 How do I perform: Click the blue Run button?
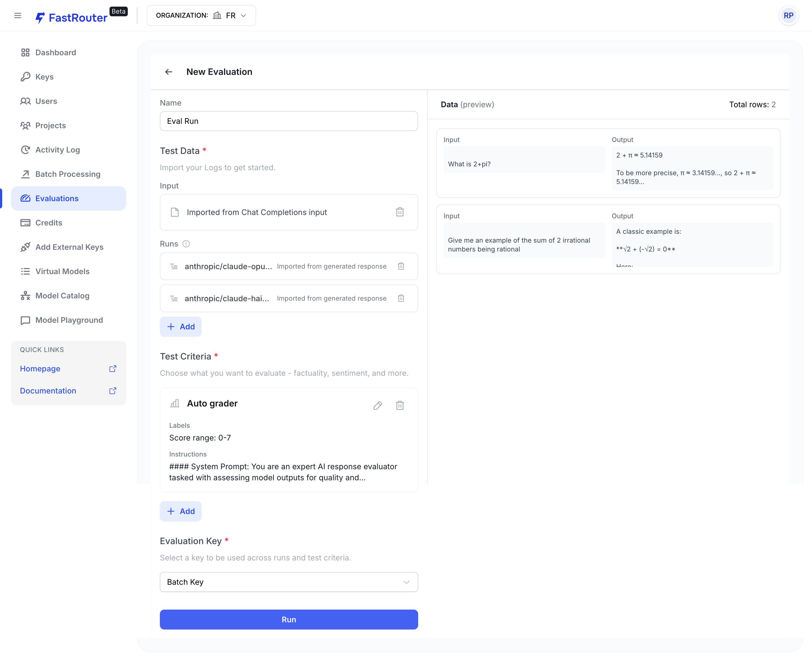[288, 619]
